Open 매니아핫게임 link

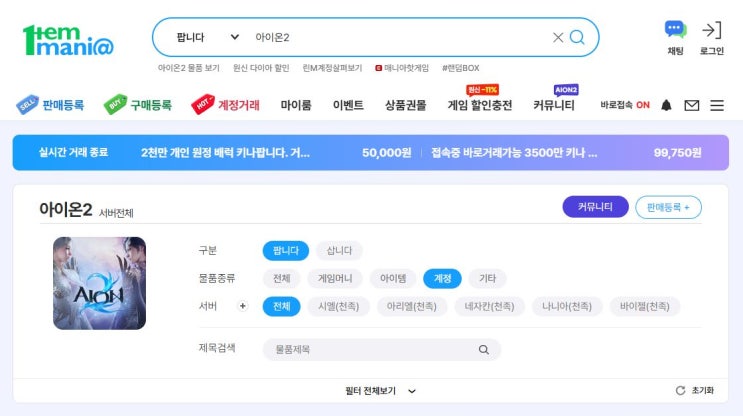click(x=402, y=68)
